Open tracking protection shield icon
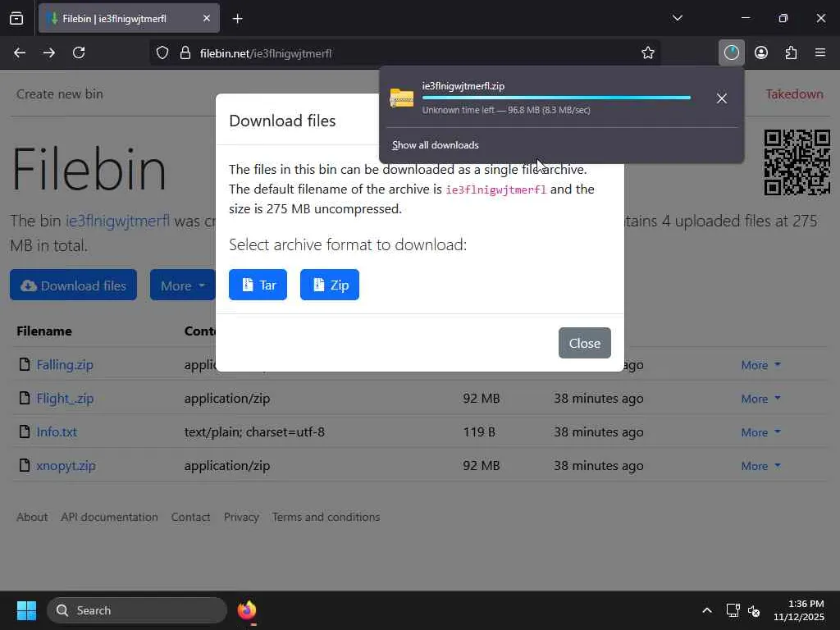The image size is (840, 630). coord(162,52)
